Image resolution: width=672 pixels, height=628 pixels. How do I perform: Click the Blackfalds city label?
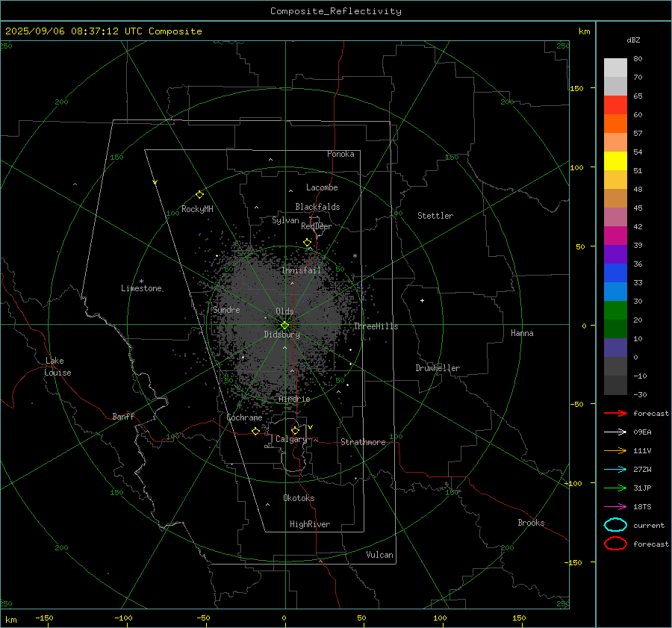pos(317,207)
